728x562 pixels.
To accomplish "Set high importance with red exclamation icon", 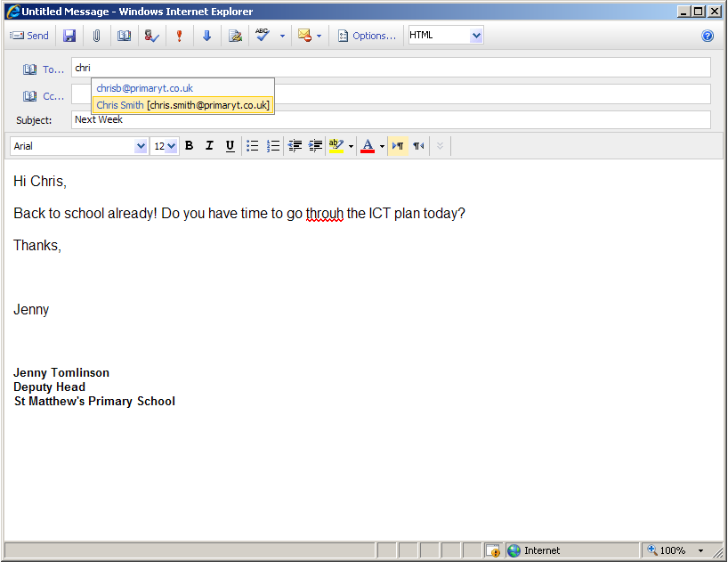I will 179,36.
